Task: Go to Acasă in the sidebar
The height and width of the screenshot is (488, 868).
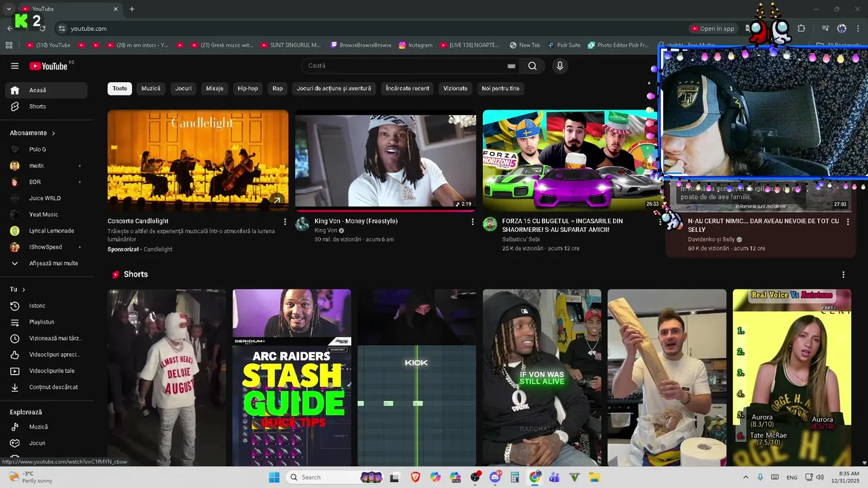Action: [47, 90]
